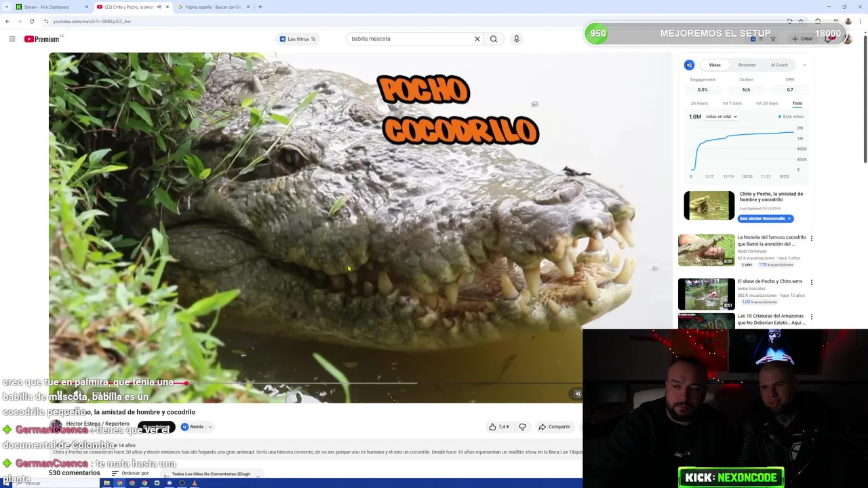Image resolution: width=868 pixels, height=488 pixels.
Task: Go to the YouTube Premium home logo
Action: 42,39
